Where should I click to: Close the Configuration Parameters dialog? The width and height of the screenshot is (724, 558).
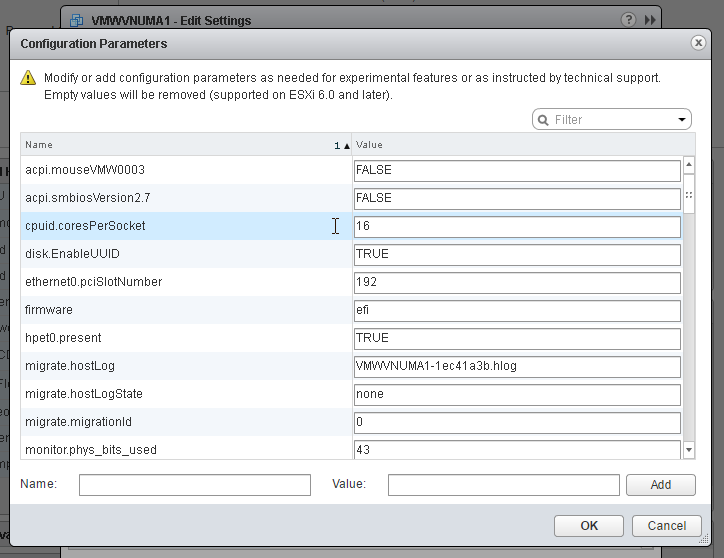click(698, 43)
